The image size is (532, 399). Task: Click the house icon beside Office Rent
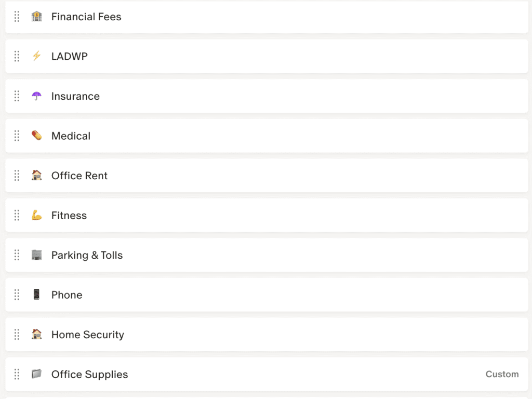coord(36,176)
